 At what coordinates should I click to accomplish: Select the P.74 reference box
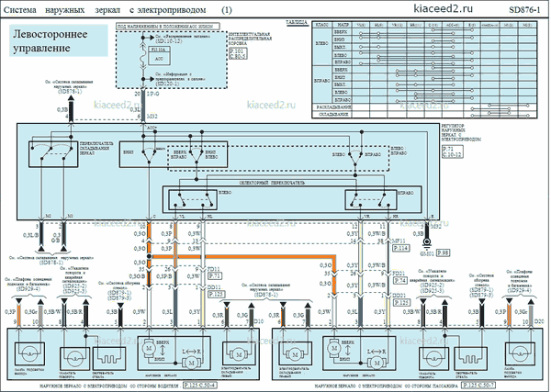[x=400, y=280]
